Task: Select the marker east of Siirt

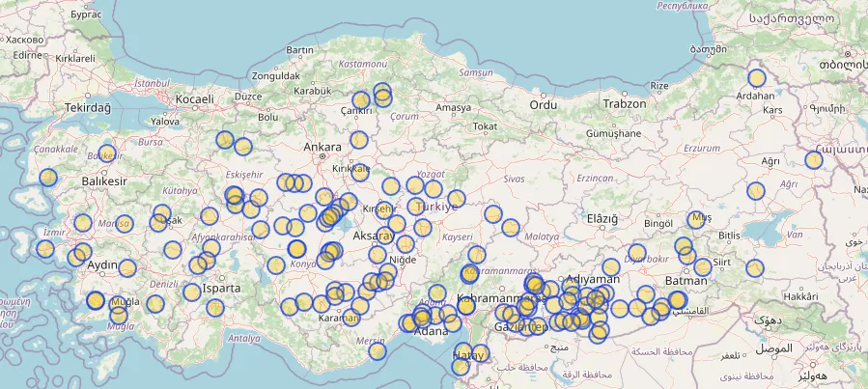Action: (x=755, y=268)
